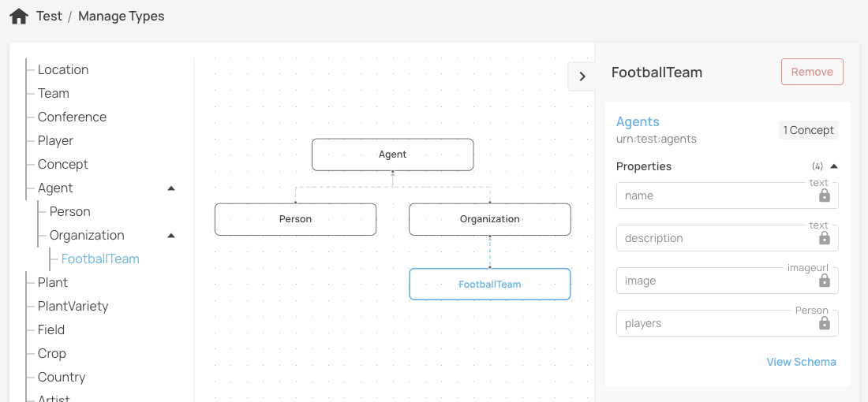Open the Agents ontology link
The height and width of the screenshot is (402, 868).
[638, 122]
